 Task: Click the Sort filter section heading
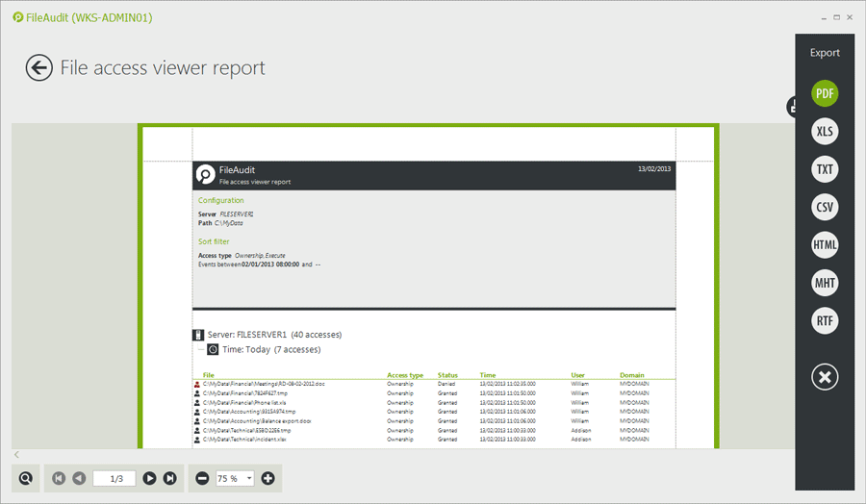click(x=214, y=241)
